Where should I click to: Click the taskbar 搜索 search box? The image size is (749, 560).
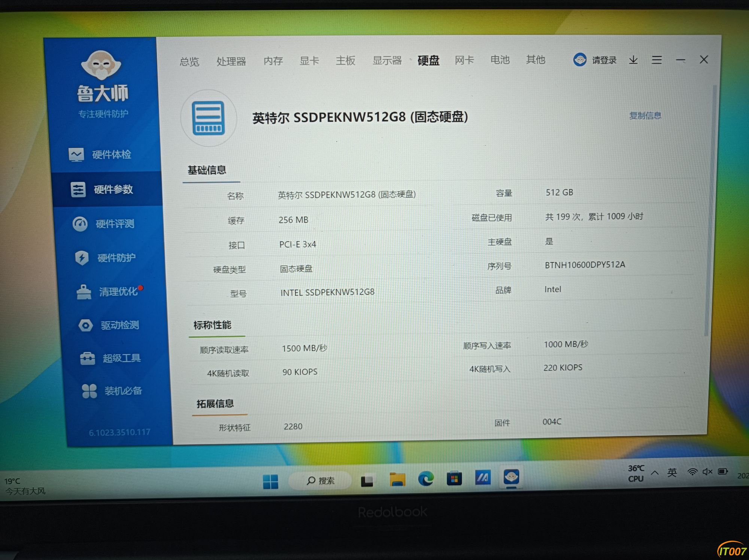click(x=320, y=480)
